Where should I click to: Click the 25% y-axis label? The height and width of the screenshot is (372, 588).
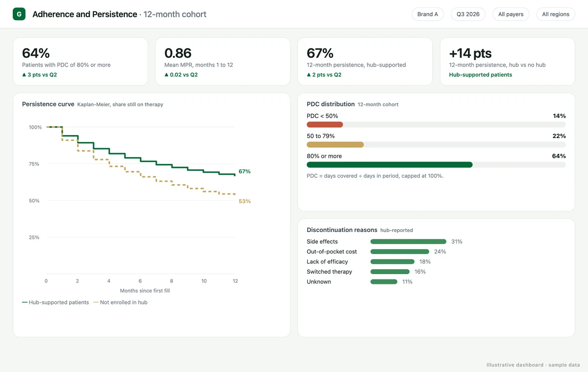pos(34,237)
